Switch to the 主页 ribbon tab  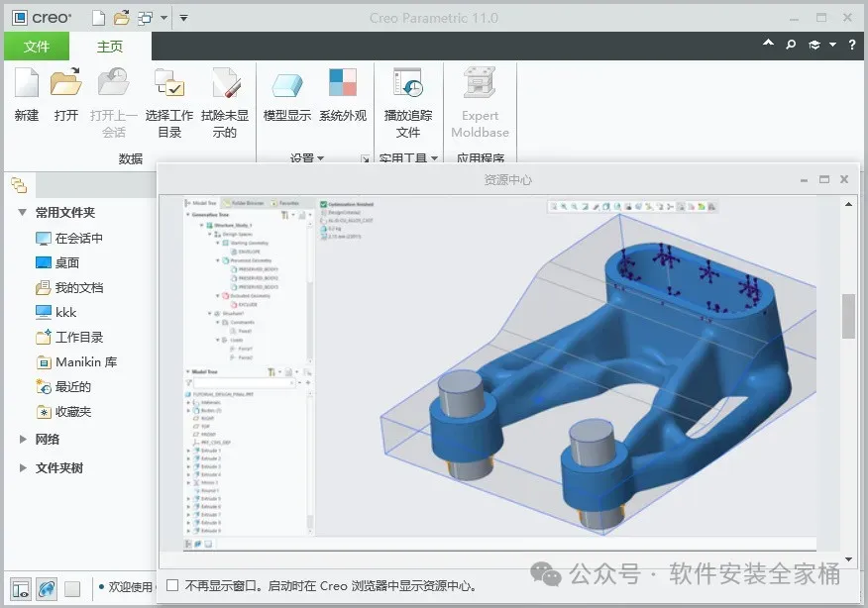[x=110, y=47]
